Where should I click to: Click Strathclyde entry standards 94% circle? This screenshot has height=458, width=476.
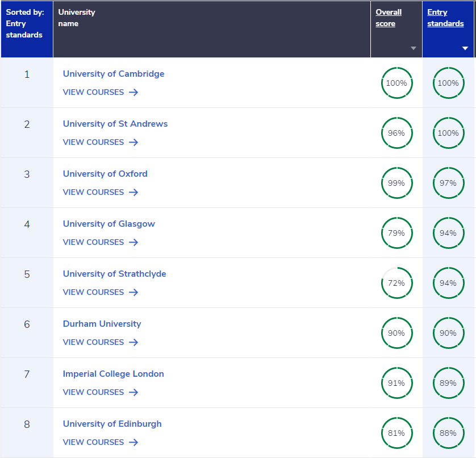448,283
